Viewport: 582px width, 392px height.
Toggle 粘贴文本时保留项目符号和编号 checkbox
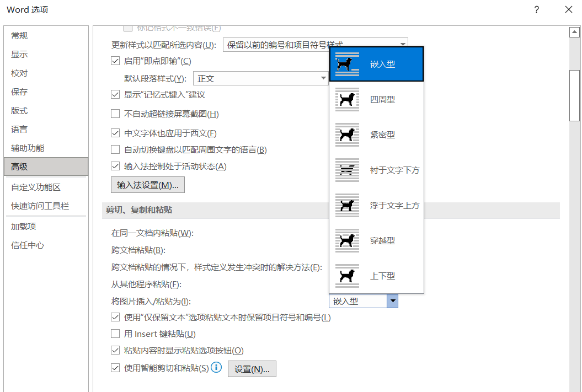115,317
